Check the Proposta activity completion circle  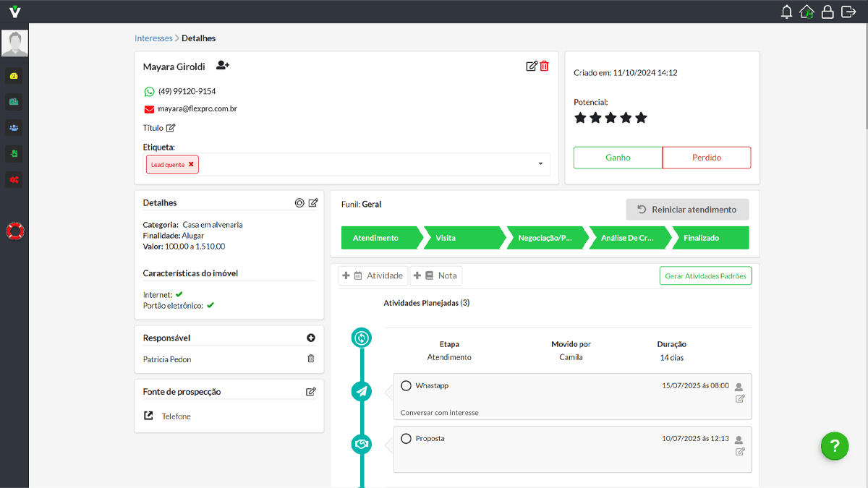406,438
